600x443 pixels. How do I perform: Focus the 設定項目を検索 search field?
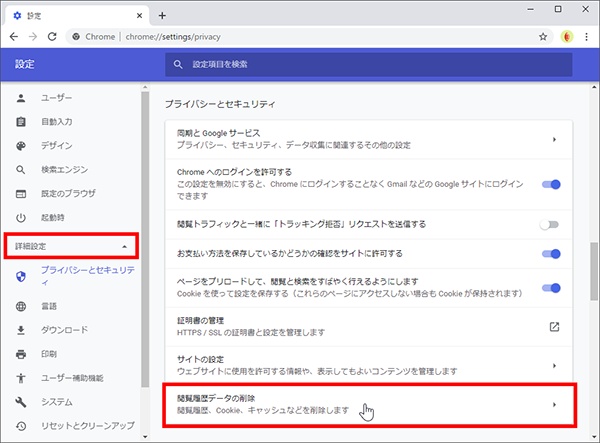coord(368,64)
